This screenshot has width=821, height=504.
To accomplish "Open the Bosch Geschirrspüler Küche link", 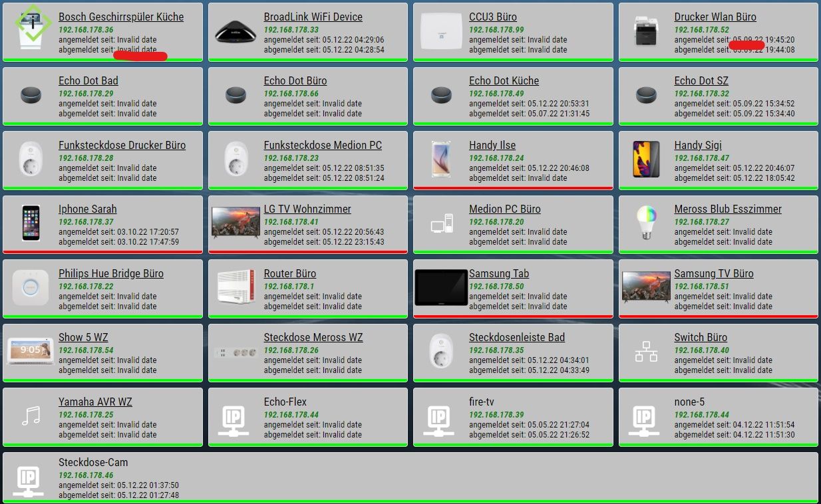I will [121, 17].
